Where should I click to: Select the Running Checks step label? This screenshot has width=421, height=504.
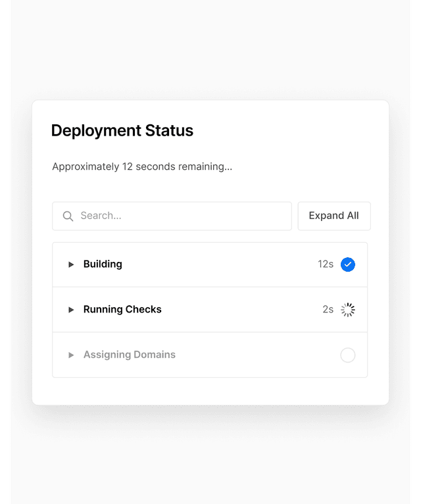tap(122, 310)
